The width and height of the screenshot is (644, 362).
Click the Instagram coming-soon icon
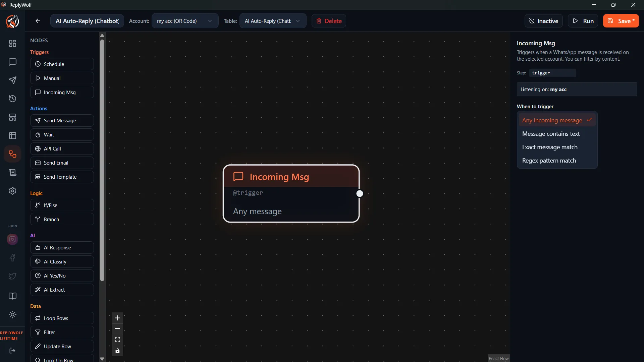12,239
